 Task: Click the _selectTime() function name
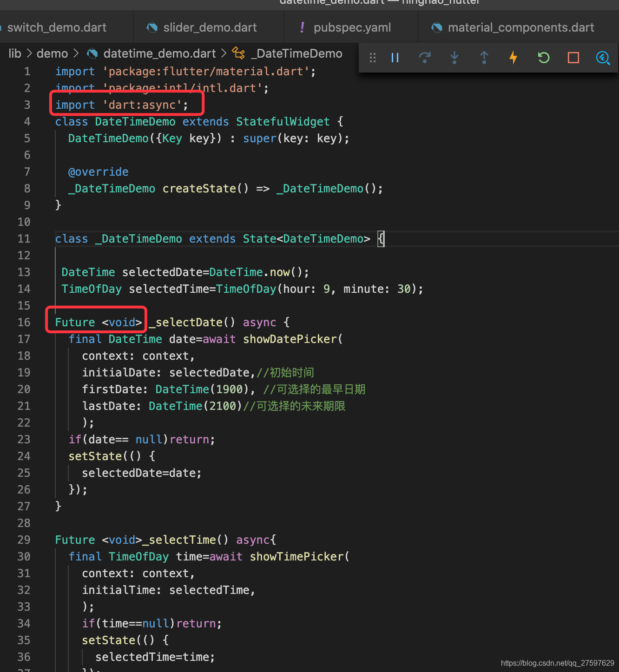tap(185, 540)
